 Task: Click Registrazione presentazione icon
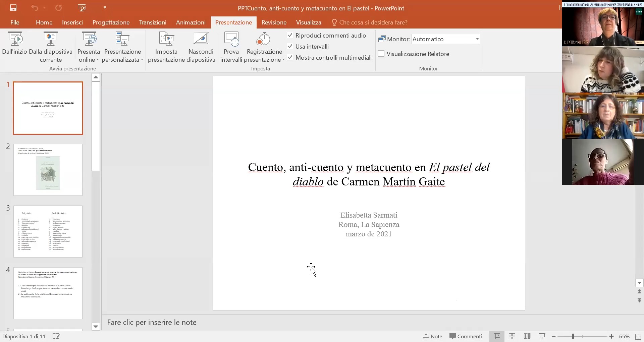[263, 39]
